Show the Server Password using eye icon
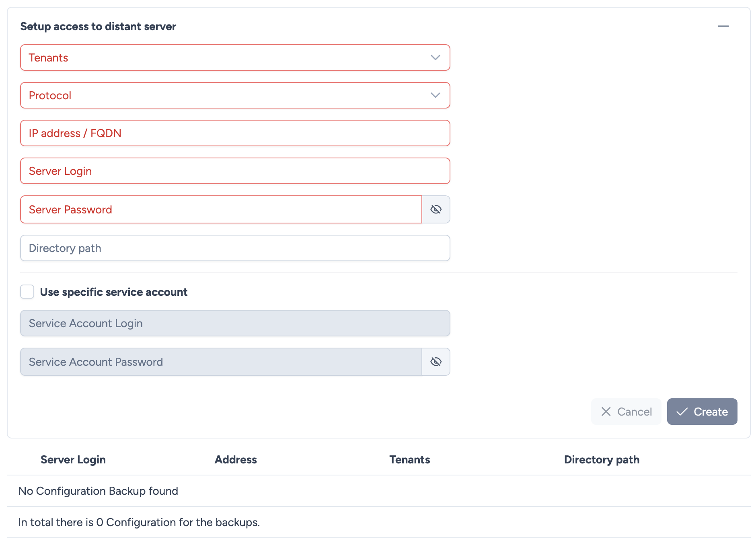756x545 pixels. click(x=436, y=209)
